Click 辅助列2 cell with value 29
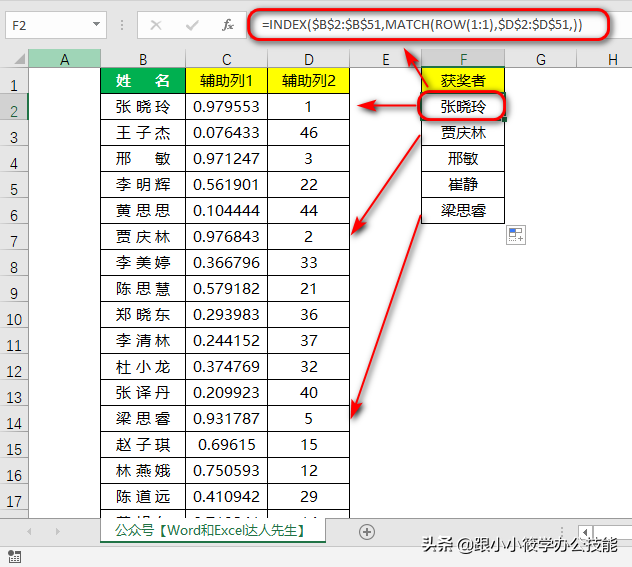The width and height of the screenshot is (632, 567). [x=309, y=497]
